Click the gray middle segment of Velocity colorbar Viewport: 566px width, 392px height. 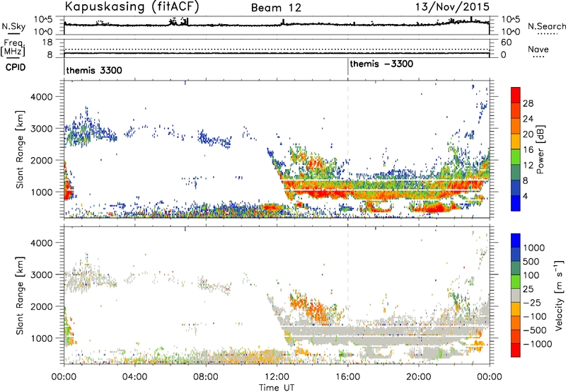[516, 295]
